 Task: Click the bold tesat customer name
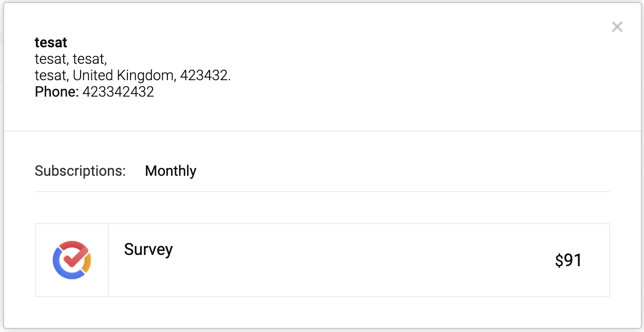[x=51, y=43]
